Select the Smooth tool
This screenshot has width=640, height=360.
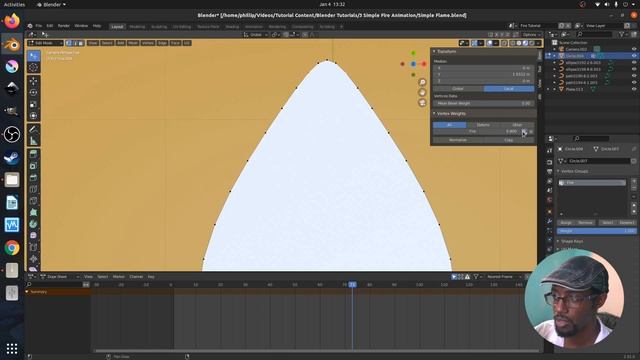click(33, 236)
